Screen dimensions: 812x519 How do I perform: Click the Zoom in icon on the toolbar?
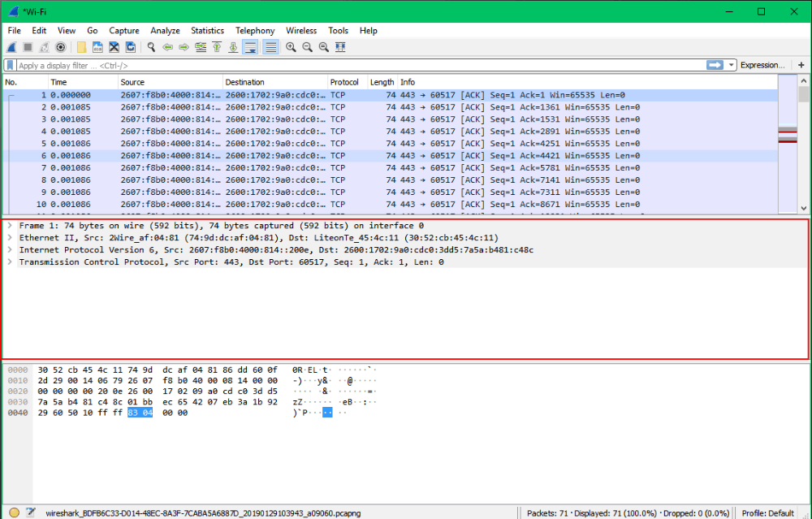(x=290, y=47)
